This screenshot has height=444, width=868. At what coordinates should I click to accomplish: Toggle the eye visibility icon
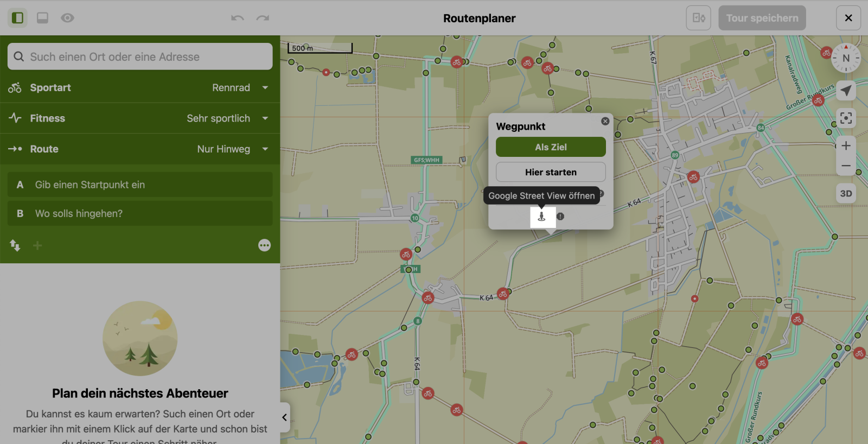[67, 18]
